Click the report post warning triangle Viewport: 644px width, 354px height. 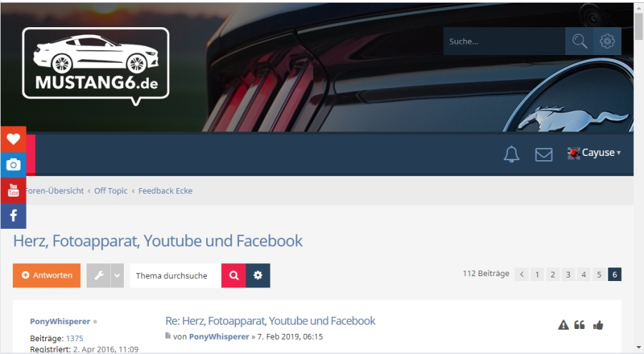pos(563,325)
